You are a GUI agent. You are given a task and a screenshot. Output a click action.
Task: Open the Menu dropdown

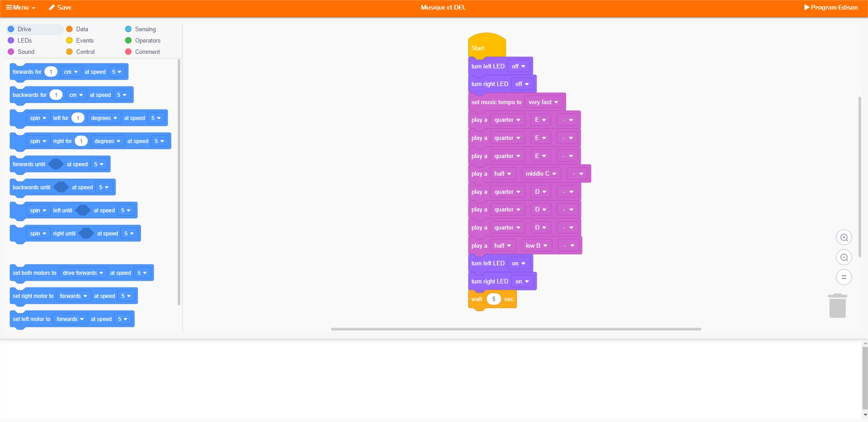click(20, 7)
